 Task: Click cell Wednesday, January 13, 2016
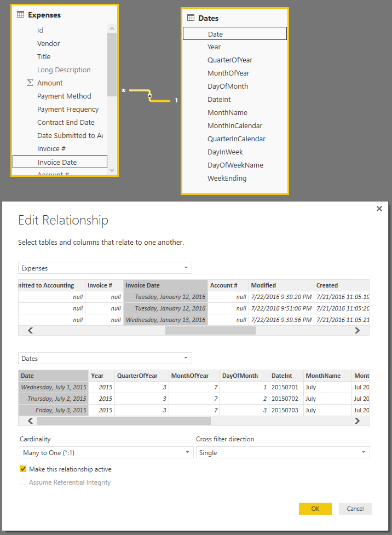(x=165, y=320)
